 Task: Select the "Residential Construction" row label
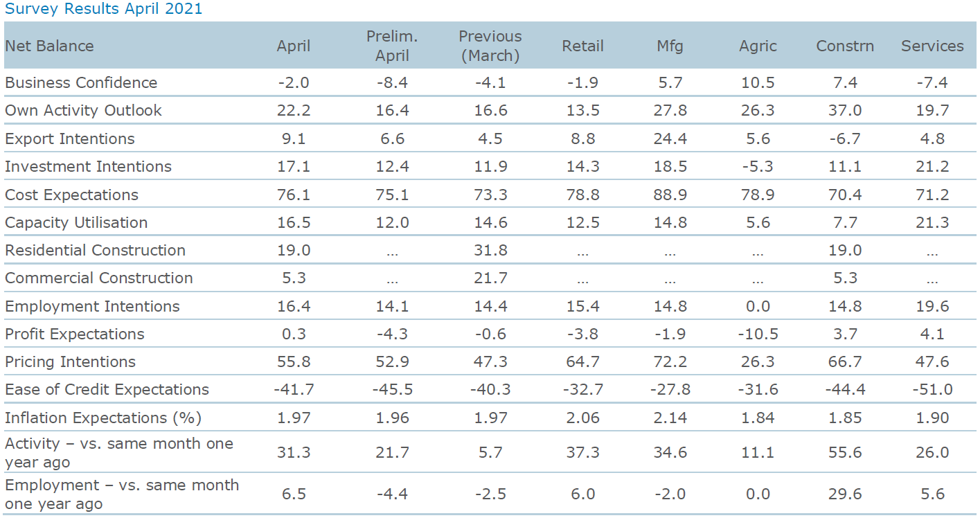click(95, 250)
